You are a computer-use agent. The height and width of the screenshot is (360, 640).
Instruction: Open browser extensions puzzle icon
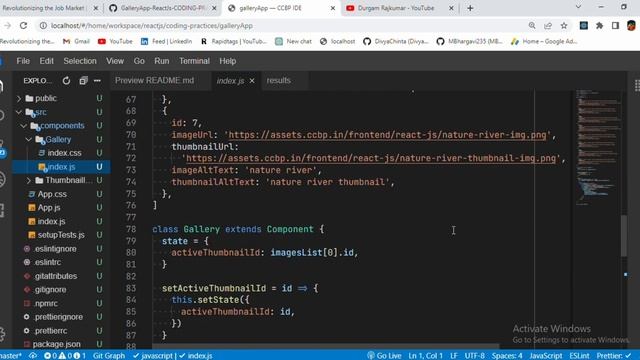(x=599, y=26)
